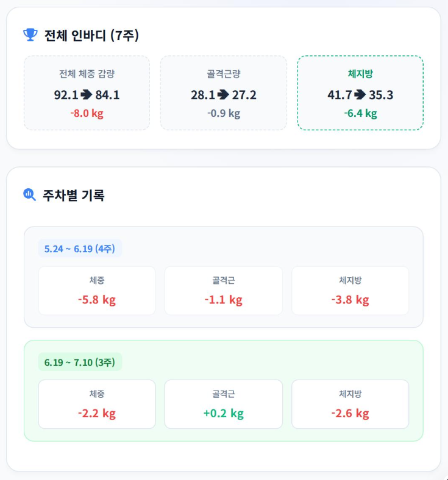Open the 체중 -5.8 kg card
This screenshot has width=448, height=480.
(x=97, y=291)
